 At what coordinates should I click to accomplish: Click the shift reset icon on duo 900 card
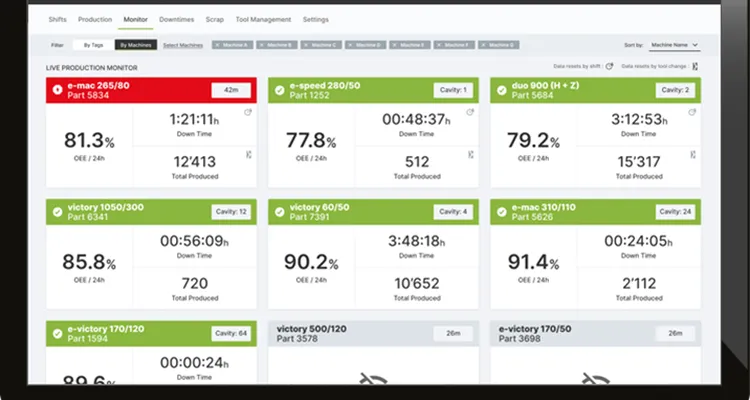[692, 112]
